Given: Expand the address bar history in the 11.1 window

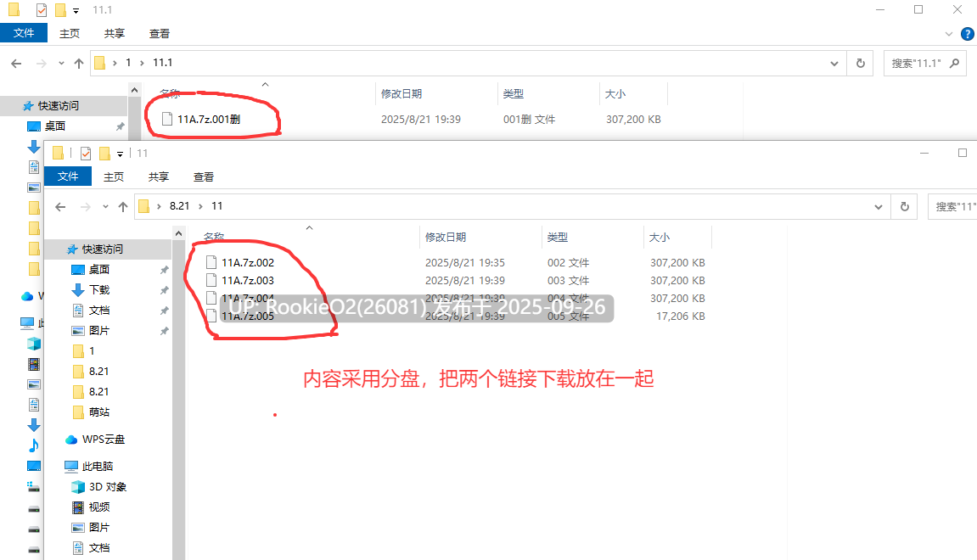Looking at the screenshot, I should (x=834, y=64).
